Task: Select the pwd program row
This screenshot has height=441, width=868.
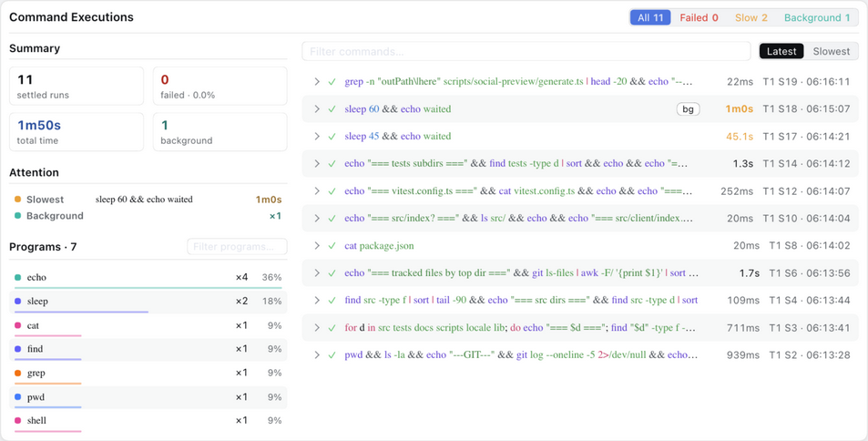Action: pyautogui.click(x=148, y=397)
